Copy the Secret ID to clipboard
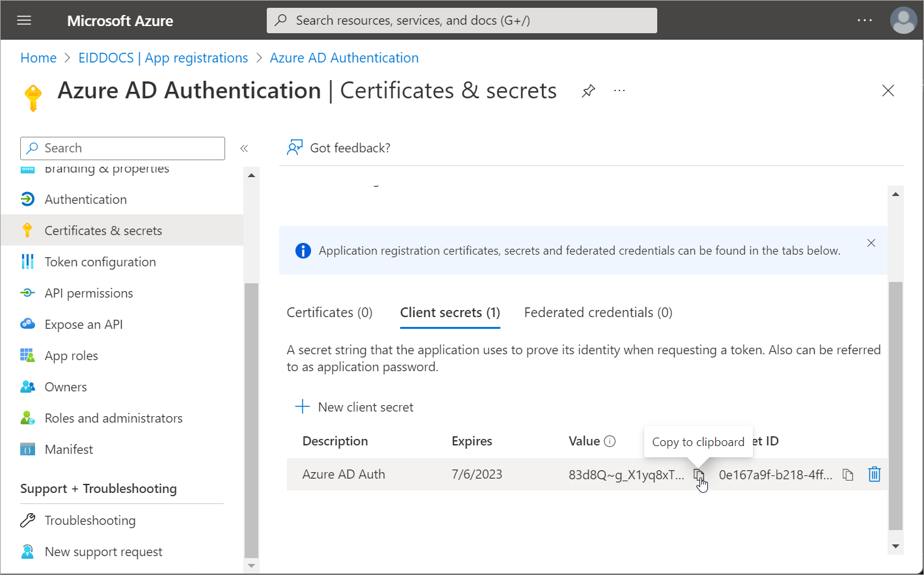924x575 pixels. point(848,475)
